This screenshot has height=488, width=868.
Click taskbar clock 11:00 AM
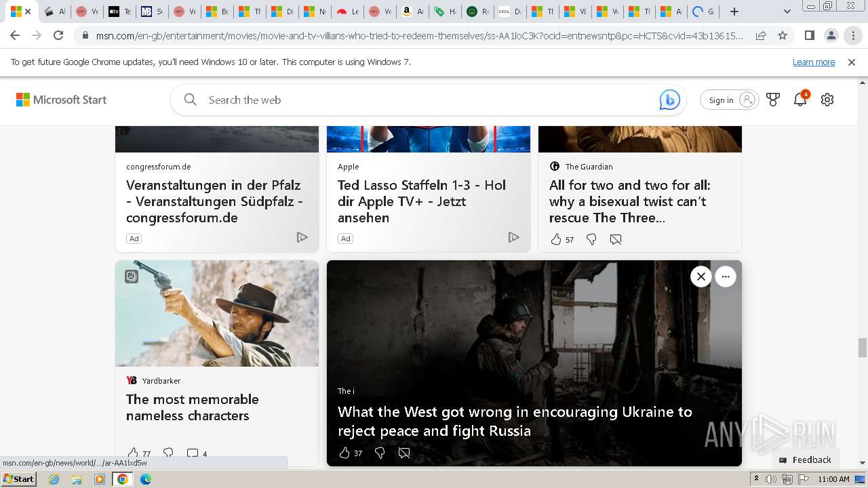point(833,479)
